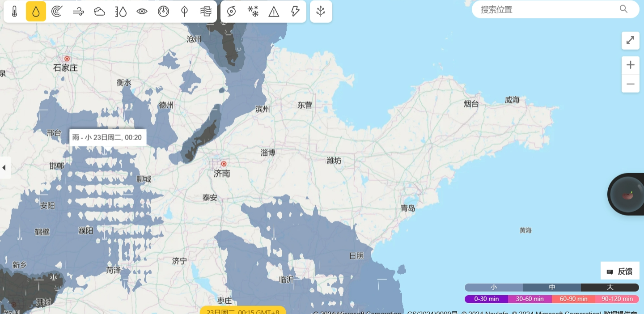644x314 pixels.
Task: Select the pollen plant layer
Action: click(321, 12)
